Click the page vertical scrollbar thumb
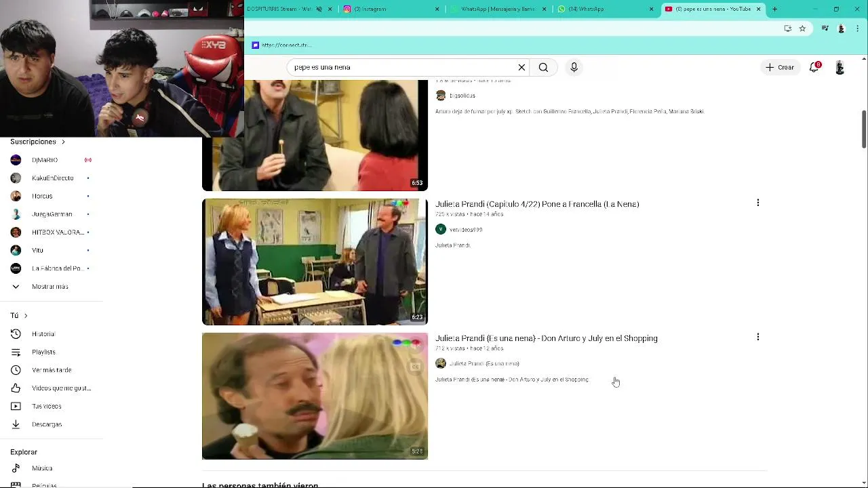868x488 pixels. click(864, 129)
